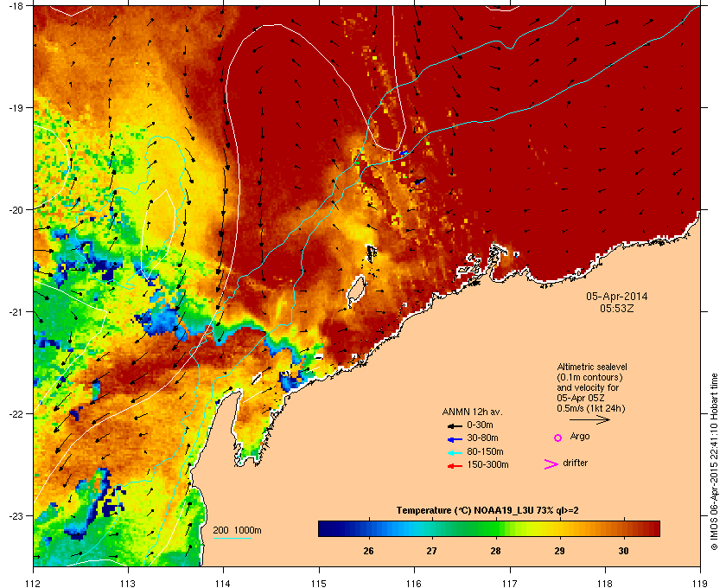Click the longitude axis label 113
The height and width of the screenshot is (588, 726).
coord(128,584)
